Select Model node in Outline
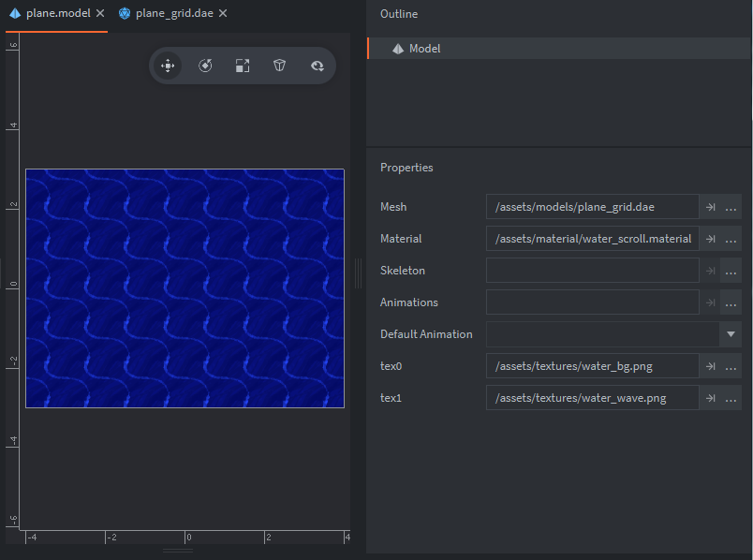Viewport: 753px width, 560px height. pos(424,49)
